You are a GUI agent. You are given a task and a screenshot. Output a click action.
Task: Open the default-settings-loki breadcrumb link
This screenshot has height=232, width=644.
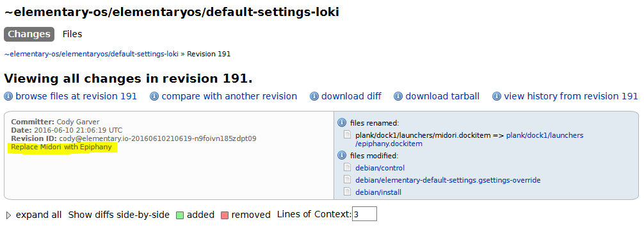(91, 54)
